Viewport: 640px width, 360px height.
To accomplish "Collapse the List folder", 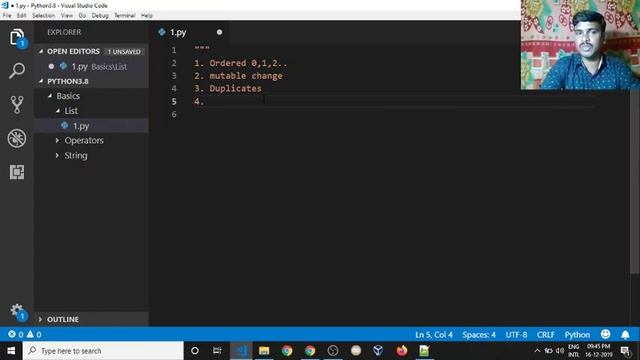I will 58,111.
